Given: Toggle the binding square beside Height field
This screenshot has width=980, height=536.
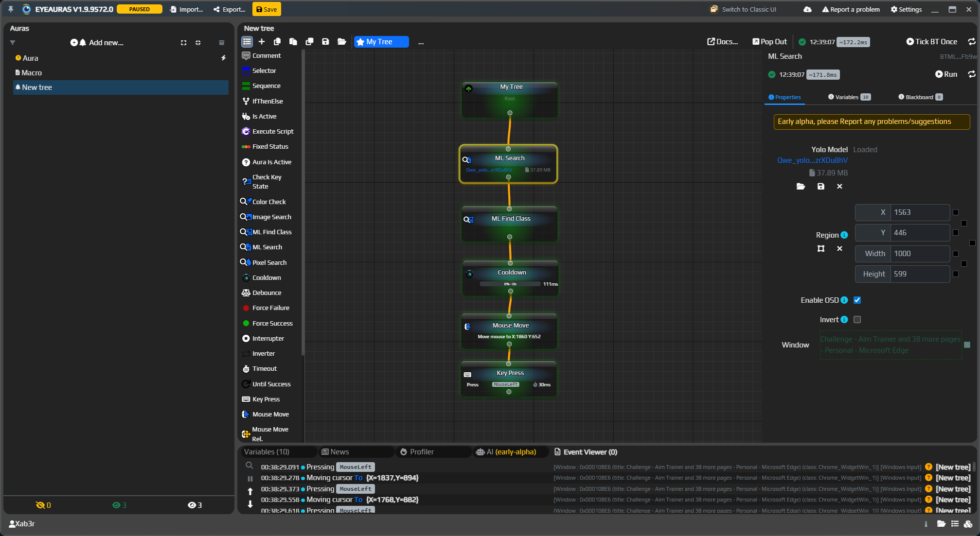Looking at the screenshot, I should pos(956,274).
